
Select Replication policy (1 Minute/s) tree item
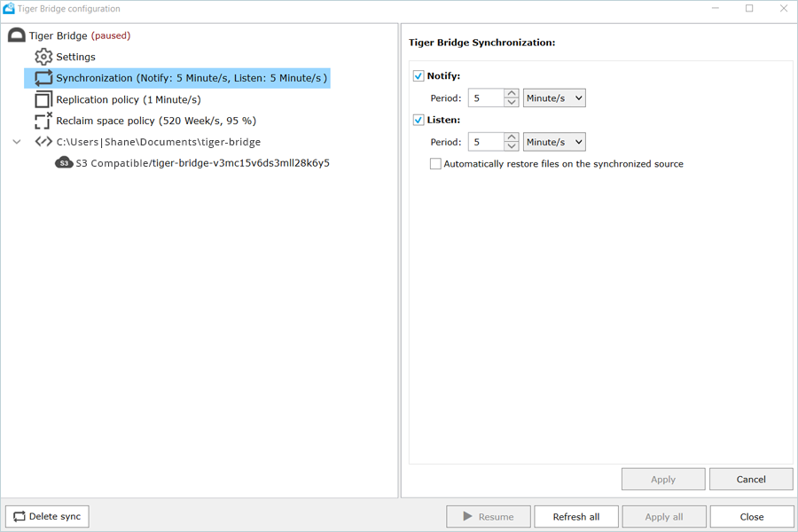[128, 99]
